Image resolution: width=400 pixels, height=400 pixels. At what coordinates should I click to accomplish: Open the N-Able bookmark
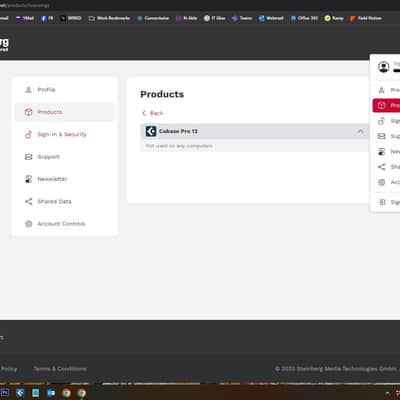[186, 18]
